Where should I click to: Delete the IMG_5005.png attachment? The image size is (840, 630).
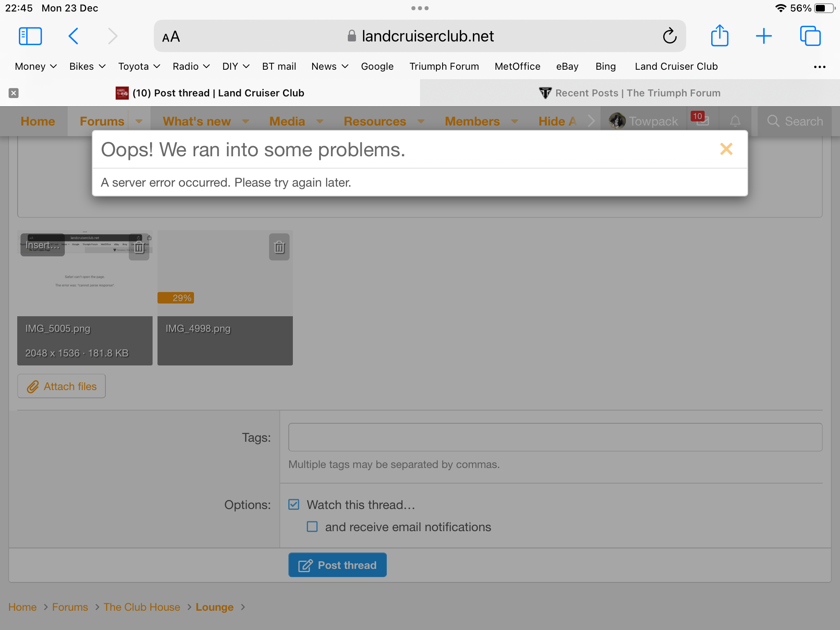tap(139, 247)
